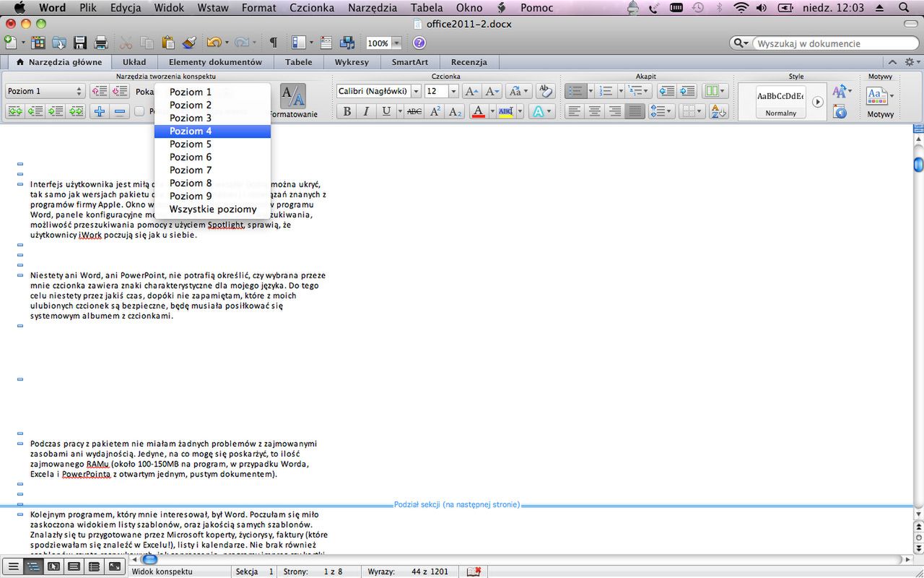924x578 pixels.
Task: Show non-printing characters with the pilcrow icon
Action: (x=273, y=43)
